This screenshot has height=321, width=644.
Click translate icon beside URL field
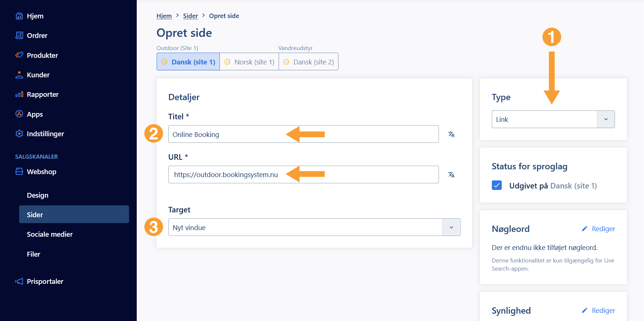pos(451,175)
